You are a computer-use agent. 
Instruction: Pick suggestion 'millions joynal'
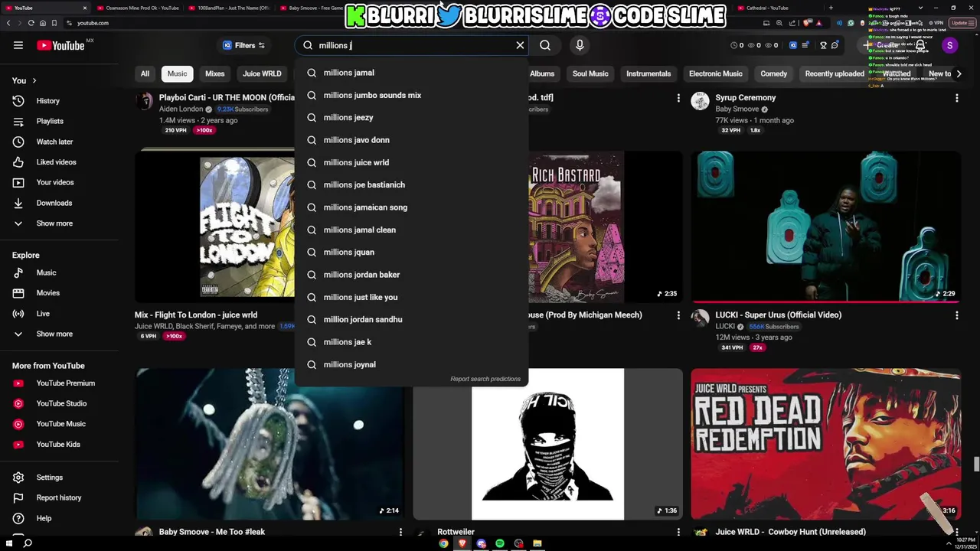pyautogui.click(x=411, y=364)
